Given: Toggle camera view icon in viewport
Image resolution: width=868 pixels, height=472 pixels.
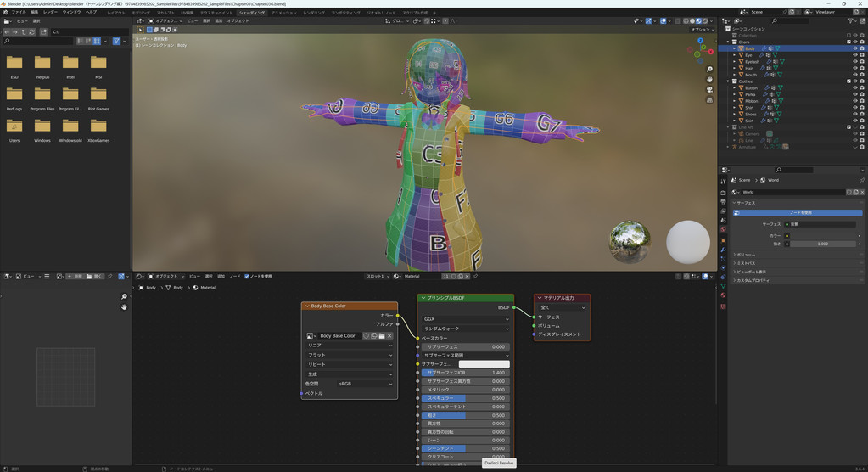Looking at the screenshot, I should tap(709, 91).
